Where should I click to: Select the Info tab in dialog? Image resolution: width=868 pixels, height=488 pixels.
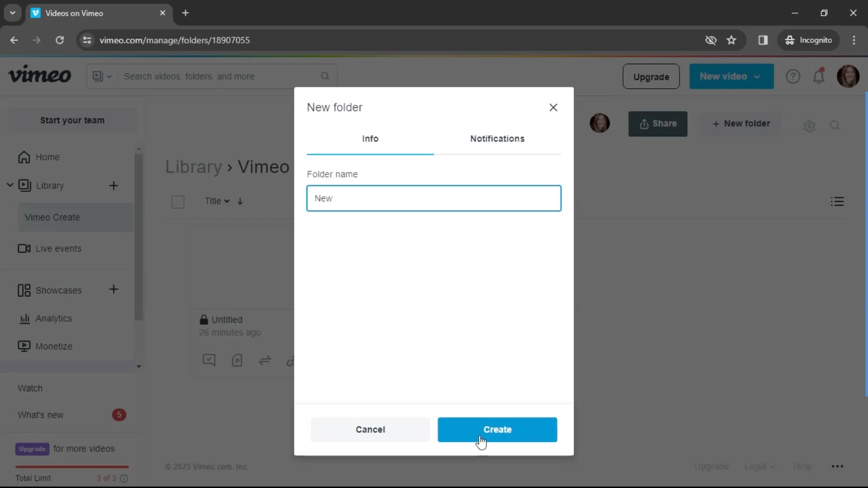[x=370, y=138]
